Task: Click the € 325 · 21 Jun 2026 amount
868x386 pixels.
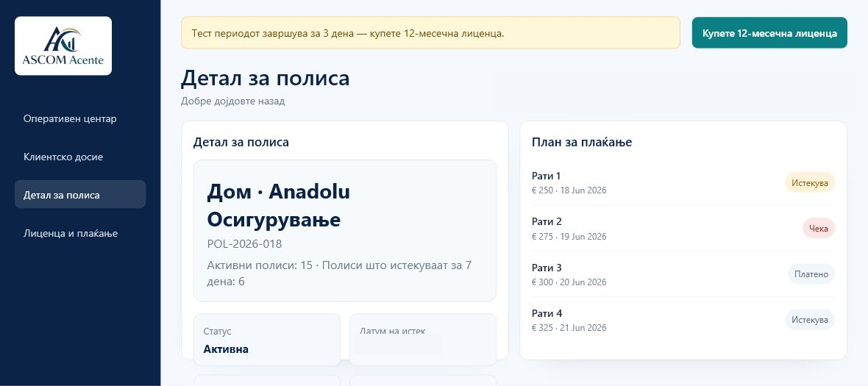Action: (569, 328)
